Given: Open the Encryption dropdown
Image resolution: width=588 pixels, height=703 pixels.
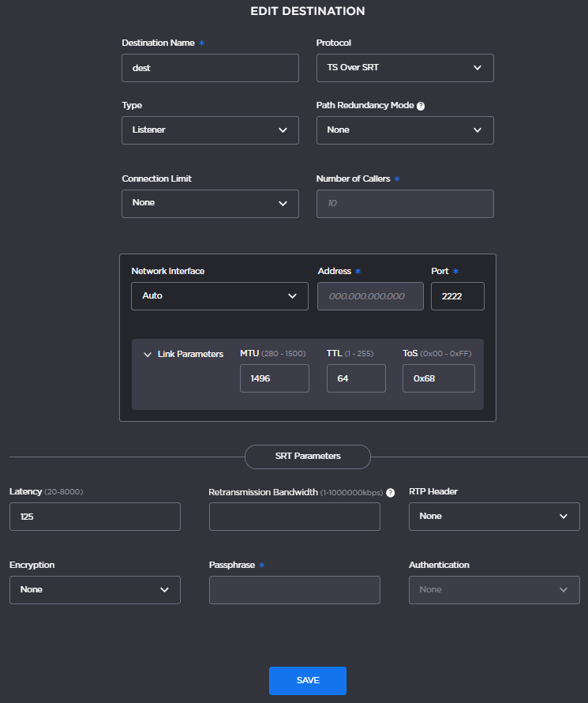Looking at the screenshot, I should [95, 589].
